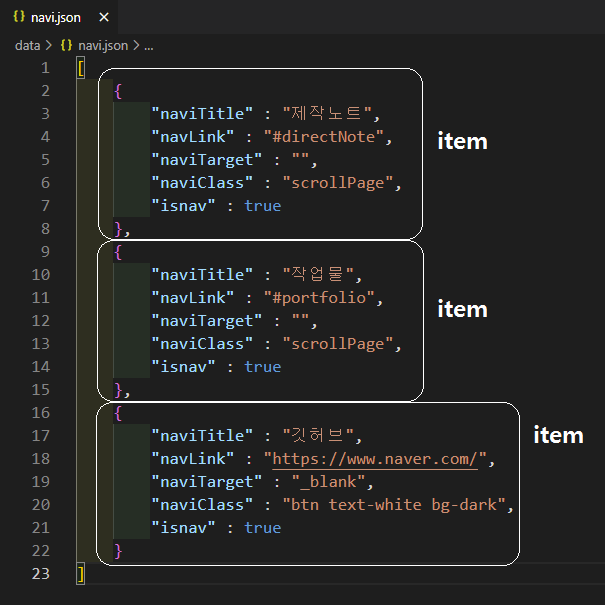The image size is (605, 605).
Task: Click the closing square bracket on line 23
Action: pos(81,574)
